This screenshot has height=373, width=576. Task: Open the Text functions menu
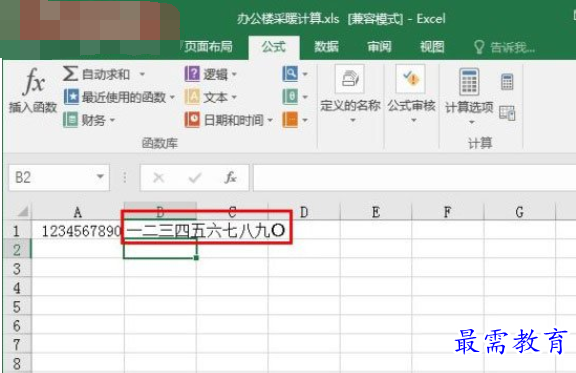[x=210, y=97]
